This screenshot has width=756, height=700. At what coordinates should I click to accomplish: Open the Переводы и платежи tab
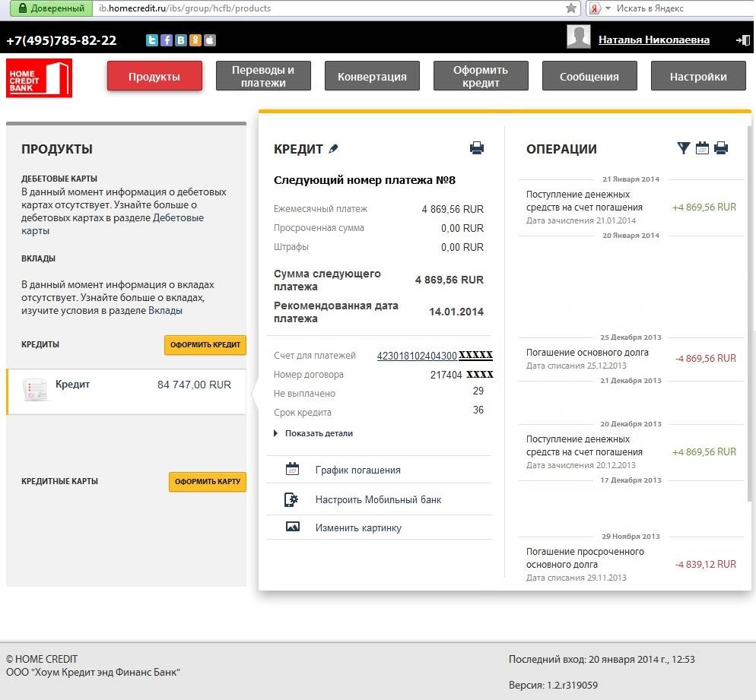[x=263, y=76]
